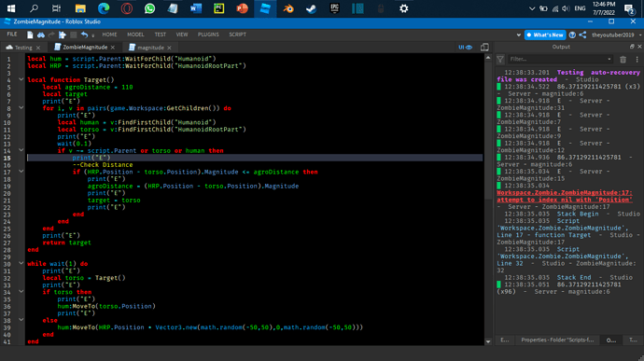
Task: Open Task View in taskbar
Action: (57, 8)
